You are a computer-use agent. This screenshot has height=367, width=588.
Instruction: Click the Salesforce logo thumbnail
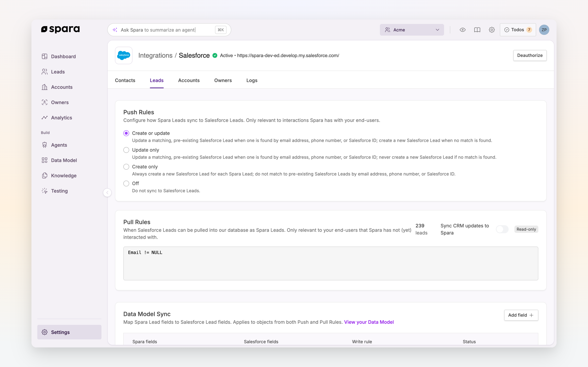pos(124,55)
